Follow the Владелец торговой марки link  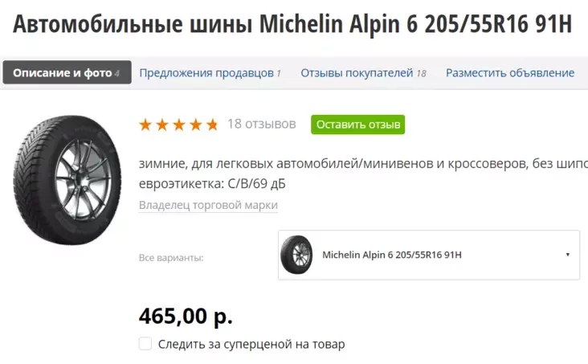point(208,205)
